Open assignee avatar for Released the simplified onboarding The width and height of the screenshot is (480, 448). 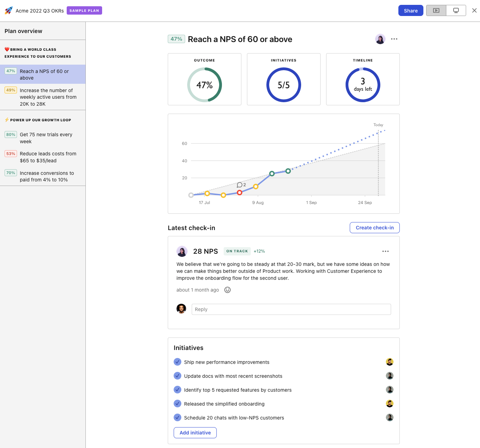[x=390, y=404]
